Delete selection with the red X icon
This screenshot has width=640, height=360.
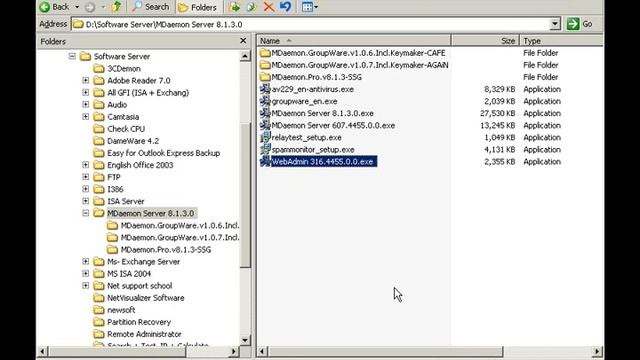269,7
